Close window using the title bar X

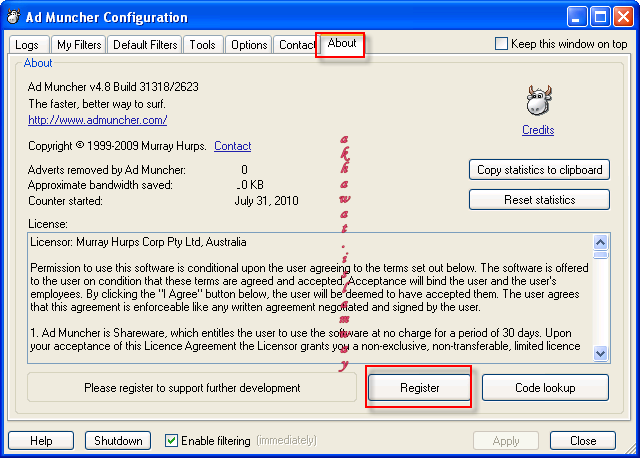click(x=623, y=17)
